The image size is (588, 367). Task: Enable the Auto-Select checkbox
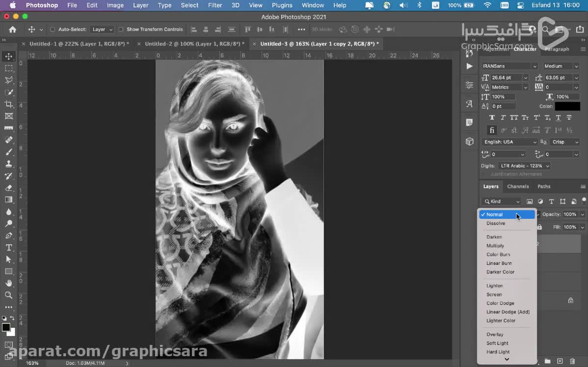53,29
